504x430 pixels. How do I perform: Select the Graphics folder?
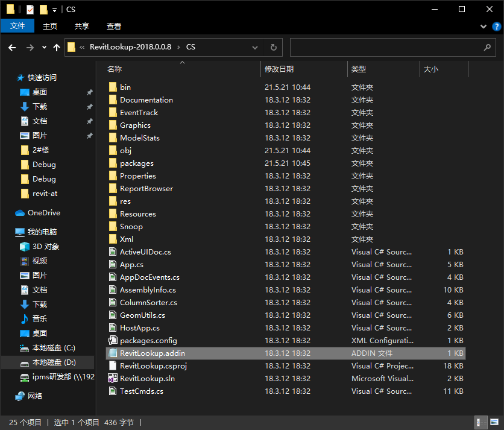pyautogui.click(x=135, y=125)
